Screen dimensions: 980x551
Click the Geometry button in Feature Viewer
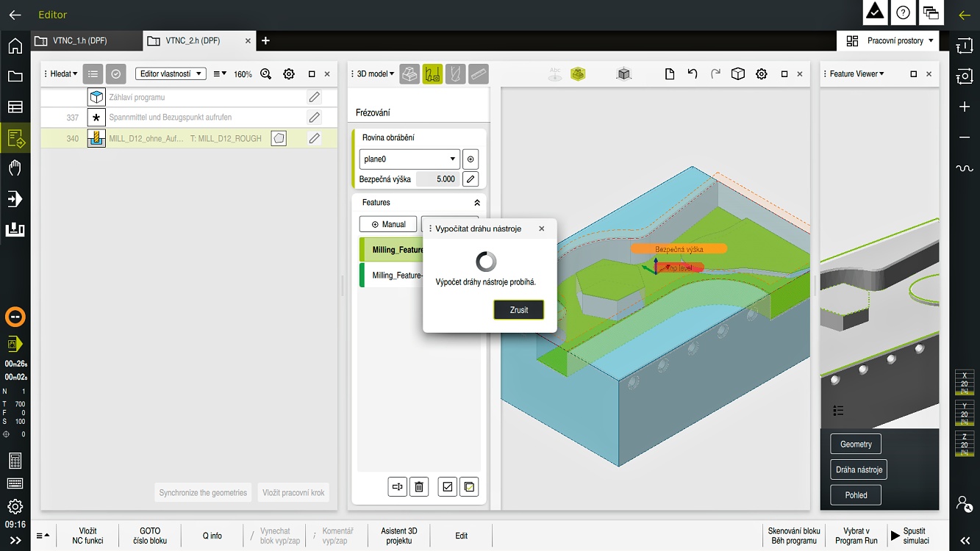click(856, 444)
